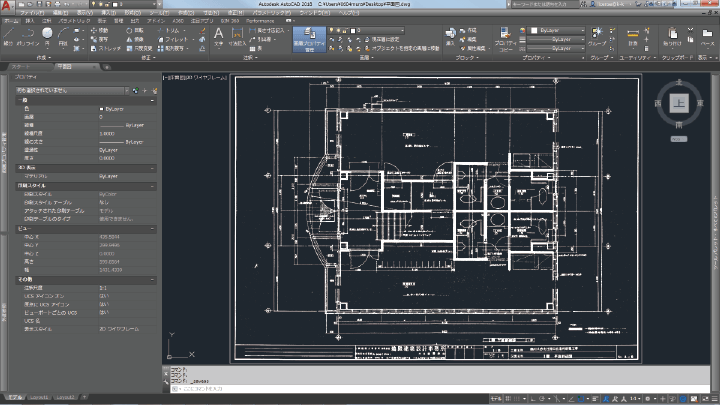
Task: Switch to the Layout1 tab at bottom
Action: pos(39,397)
